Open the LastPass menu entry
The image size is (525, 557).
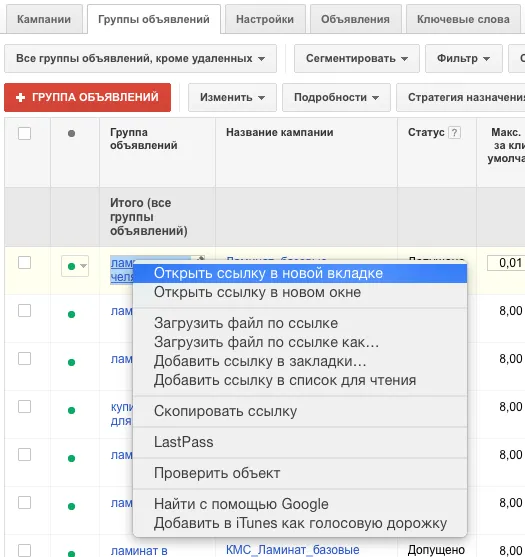[300, 442]
